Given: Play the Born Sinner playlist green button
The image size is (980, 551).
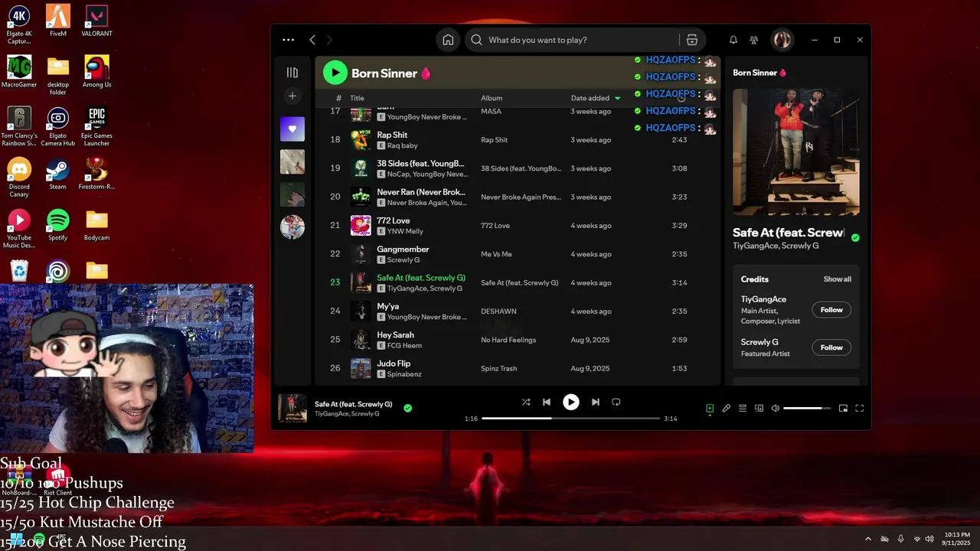Looking at the screenshot, I should [x=335, y=73].
